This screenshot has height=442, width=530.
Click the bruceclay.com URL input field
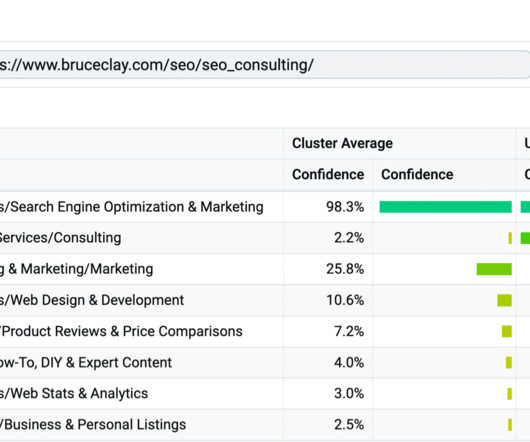(264, 65)
